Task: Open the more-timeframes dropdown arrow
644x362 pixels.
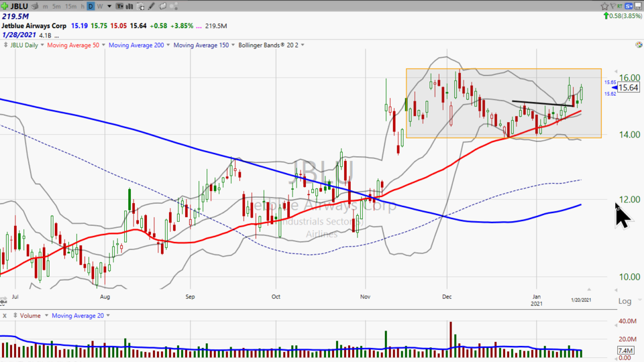Action: [109, 7]
